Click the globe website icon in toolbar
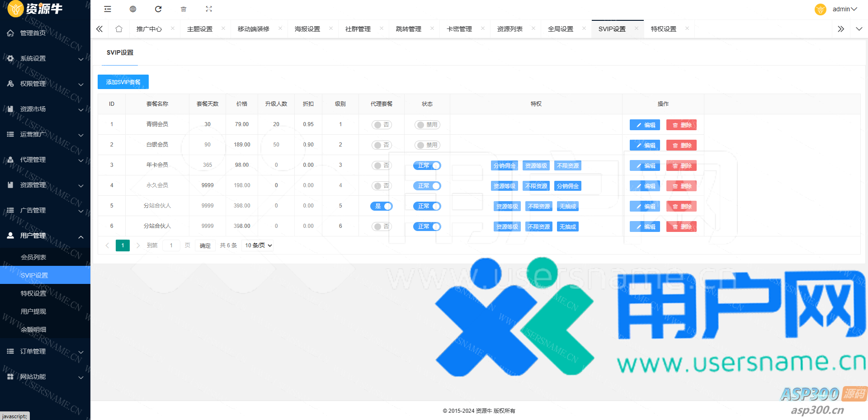 click(x=133, y=9)
